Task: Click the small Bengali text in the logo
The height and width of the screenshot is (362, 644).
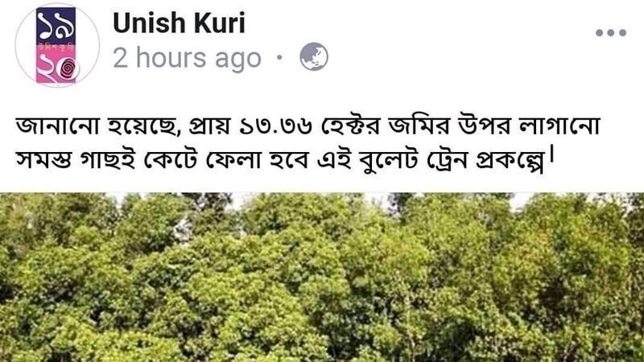Action: (x=56, y=47)
